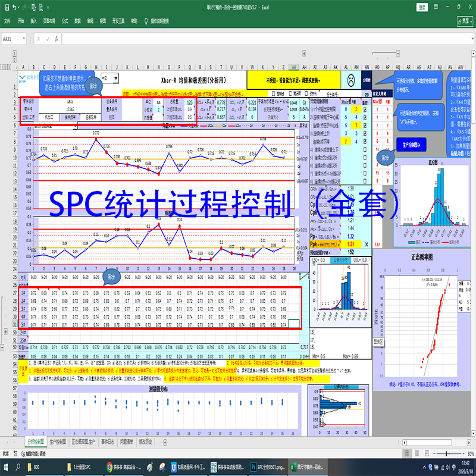Switch to 事件日志 sheet tab

(x=108, y=441)
